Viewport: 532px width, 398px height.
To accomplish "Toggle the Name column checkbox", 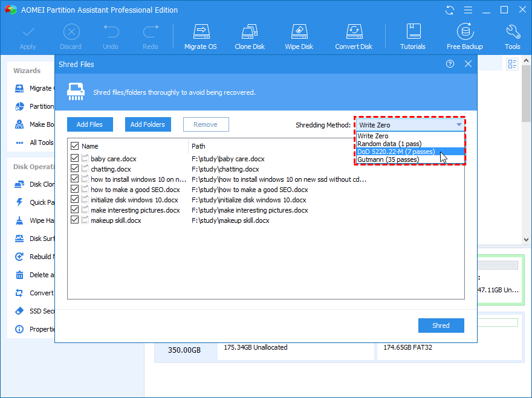I will pos(74,146).
